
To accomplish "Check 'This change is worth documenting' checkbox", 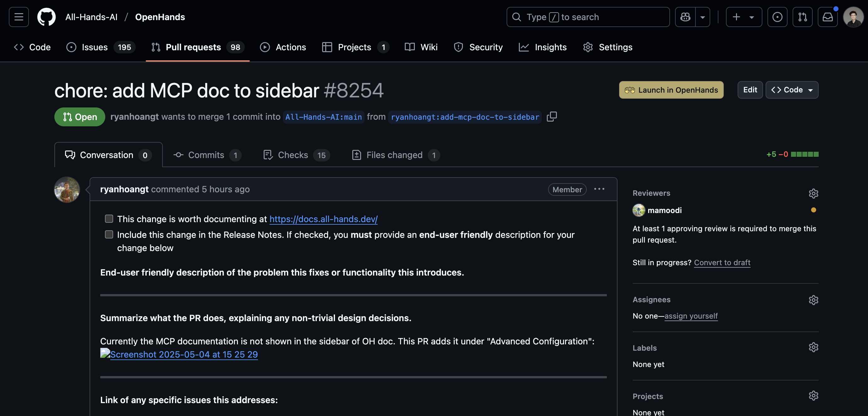I will [x=109, y=219].
